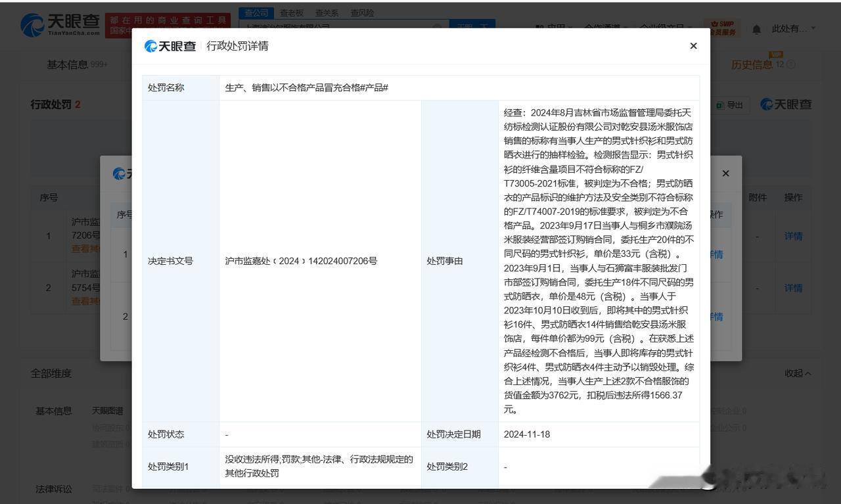
Task: Close the 行政处罚详情 dialog
Action: (693, 46)
